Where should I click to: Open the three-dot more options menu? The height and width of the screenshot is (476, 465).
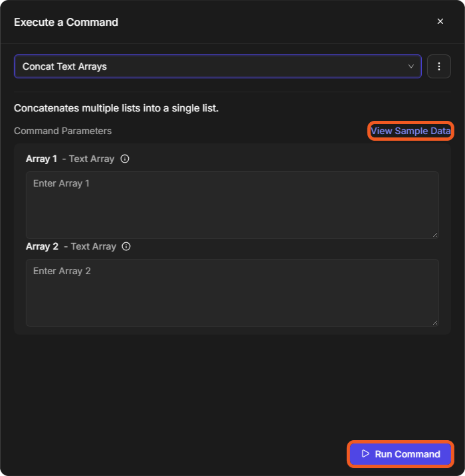click(x=439, y=66)
